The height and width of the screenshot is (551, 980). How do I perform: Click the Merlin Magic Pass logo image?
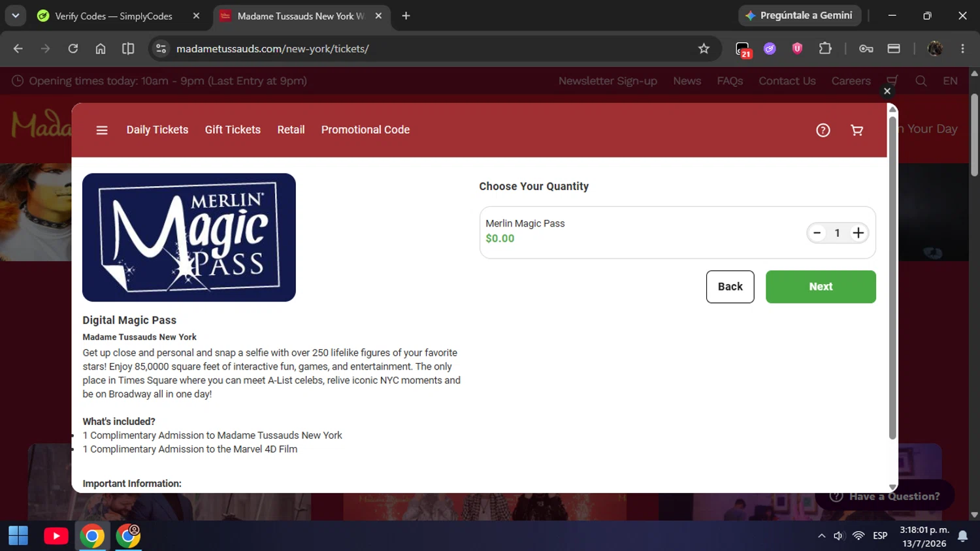tap(189, 237)
